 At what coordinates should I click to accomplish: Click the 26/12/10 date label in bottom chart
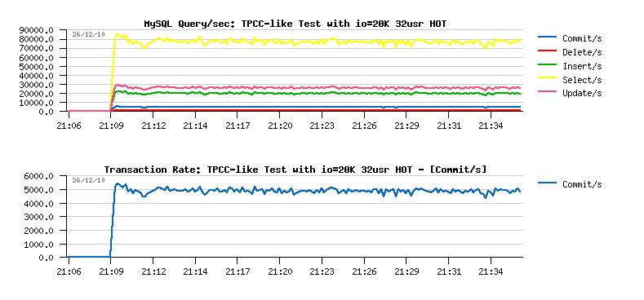pyautogui.click(x=89, y=180)
